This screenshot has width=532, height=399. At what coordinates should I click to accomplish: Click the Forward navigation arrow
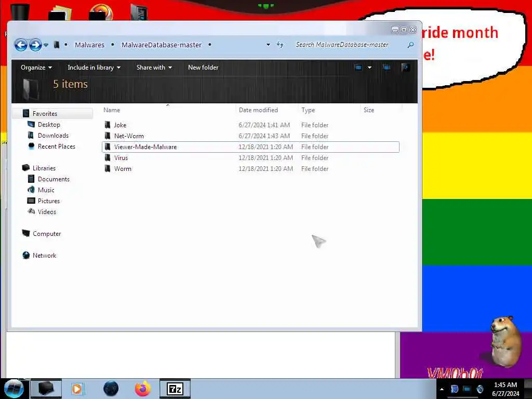click(x=35, y=45)
